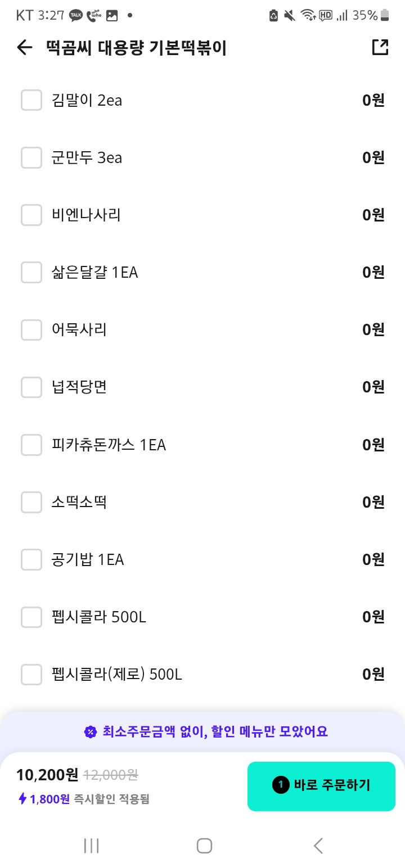This screenshot has height=868, width=405.
Task: Check 피카츄돈까스 1EA option
Action: (31, 445)
